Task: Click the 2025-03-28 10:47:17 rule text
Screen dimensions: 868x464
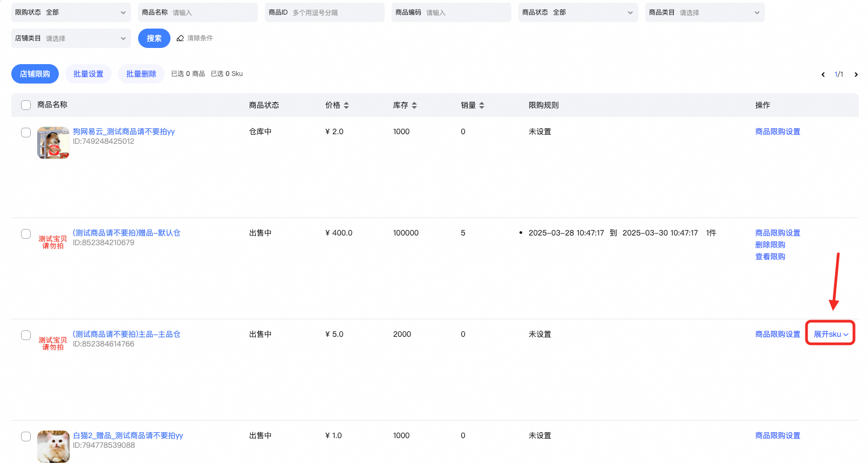Action: pyautogui.click(x=566, y=233)
